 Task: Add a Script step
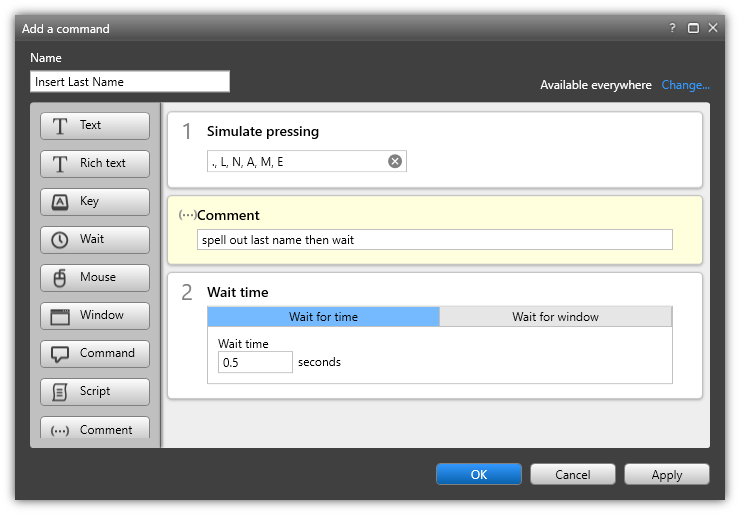point(95,391)
